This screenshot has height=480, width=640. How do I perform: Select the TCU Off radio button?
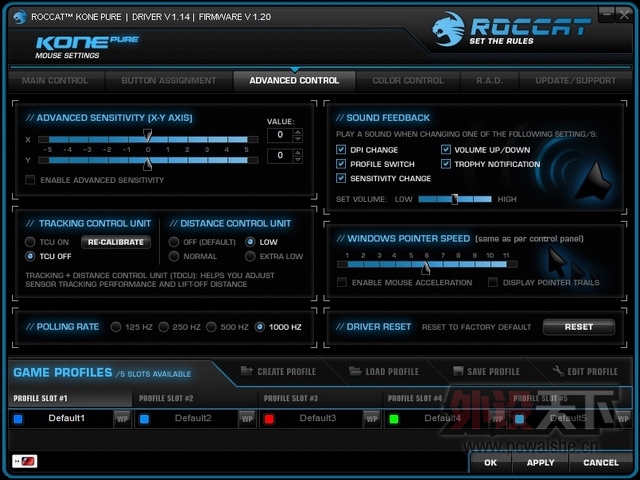tap(30, 256)
